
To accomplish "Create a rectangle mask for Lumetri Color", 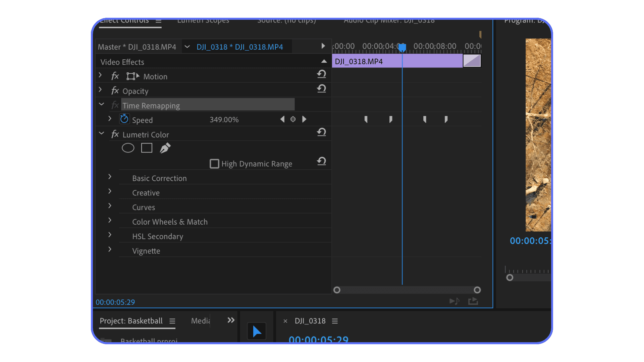I will point(147,148).
